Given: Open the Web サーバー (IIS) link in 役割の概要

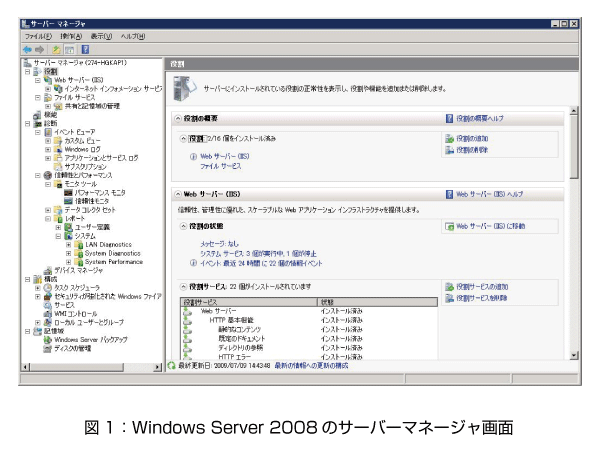Looking at the screenshot, I should coord(225,156).
